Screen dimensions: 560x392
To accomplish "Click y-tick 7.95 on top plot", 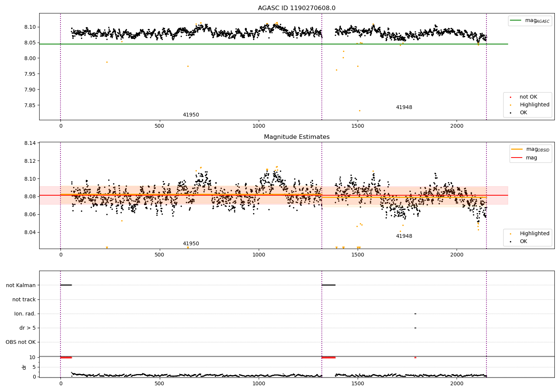I will coord(30,74).
